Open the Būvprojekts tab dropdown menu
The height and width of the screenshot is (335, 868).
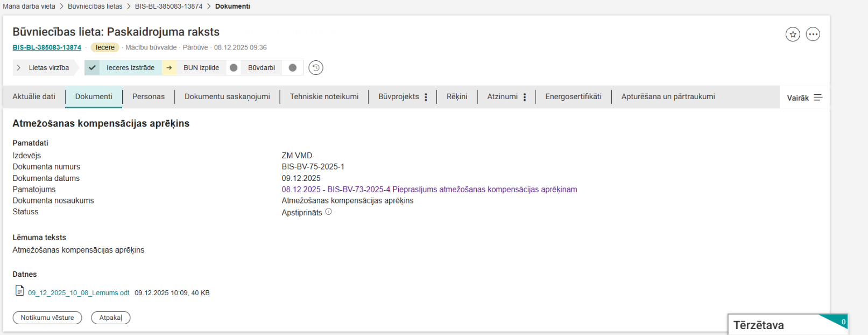[x=426, y=97]
